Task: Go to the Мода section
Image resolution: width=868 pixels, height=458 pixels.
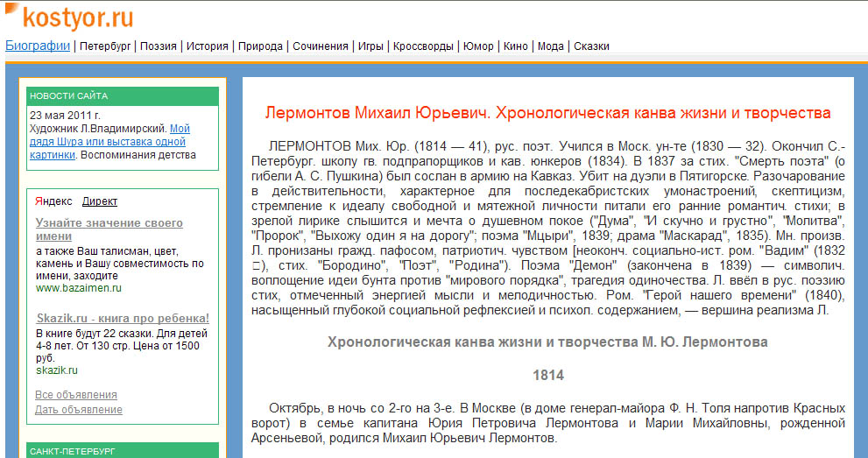Action: click(x=550, y=46)
